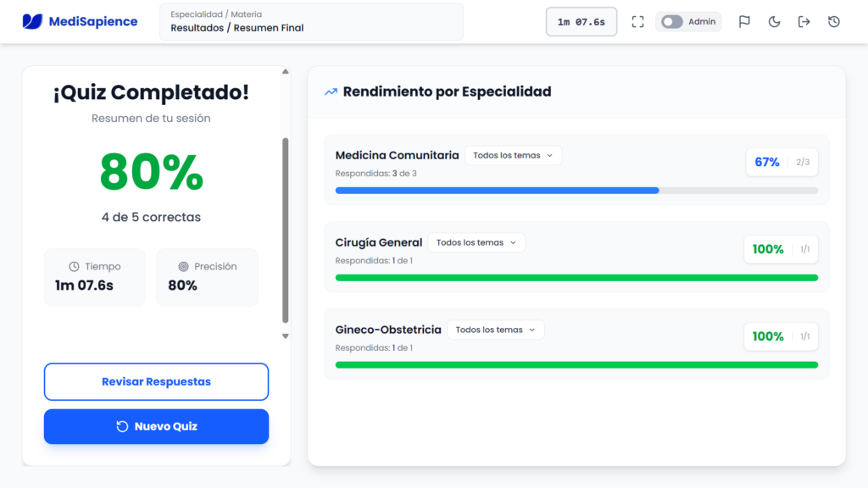The image size is (868, 488).
Task: Click the summary panel scrollbar down arrow
Action: [285, 336]
